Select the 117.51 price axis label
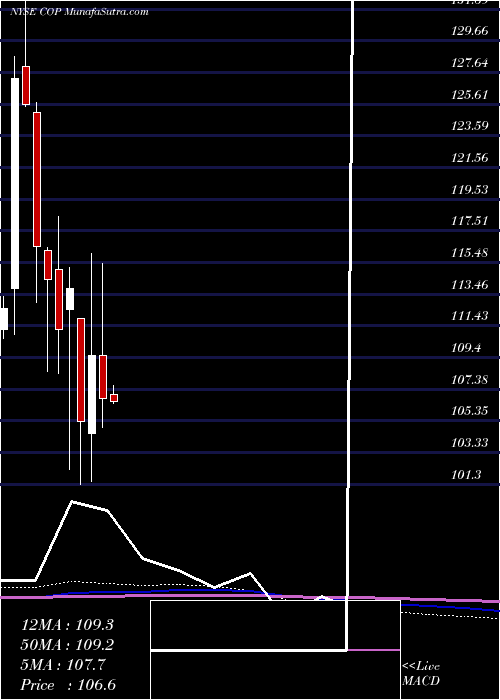This screenshot has height=700, width=500. [470, 221]
